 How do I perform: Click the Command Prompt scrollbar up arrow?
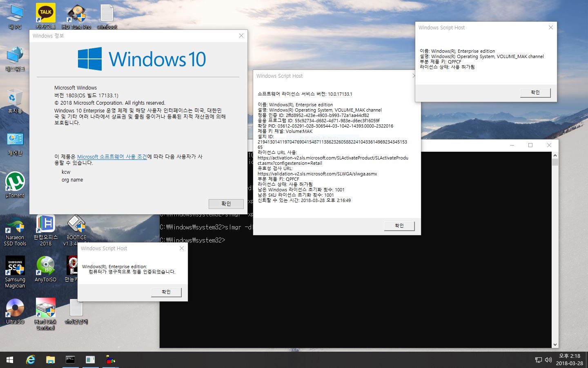555,155
